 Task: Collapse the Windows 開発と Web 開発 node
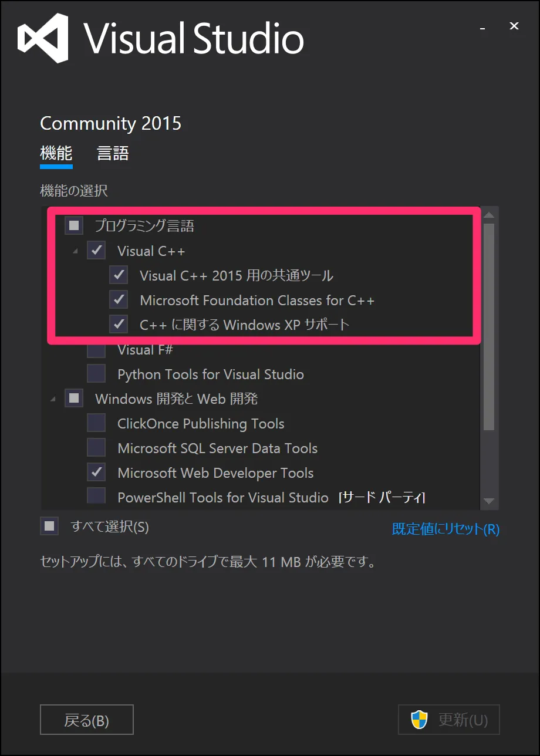tap(53, 398)
